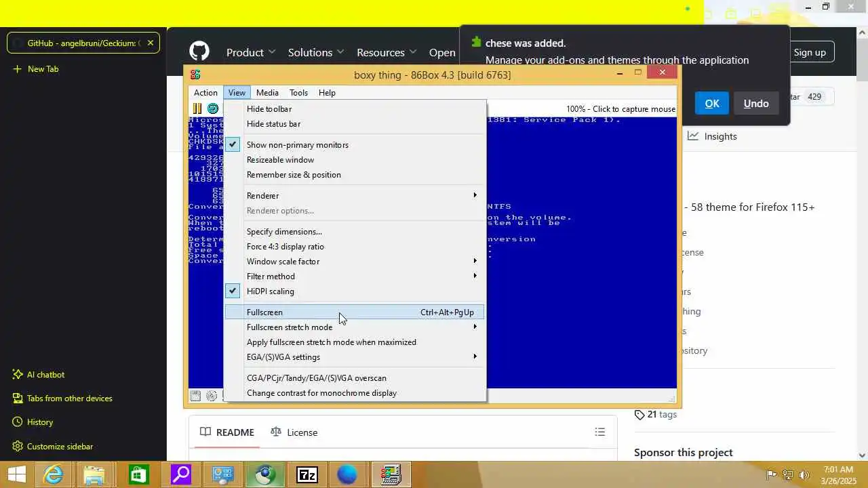Open AI chatbot from the sidebar
This screenshot has height=488, width=868.
[x=39, y=374]
